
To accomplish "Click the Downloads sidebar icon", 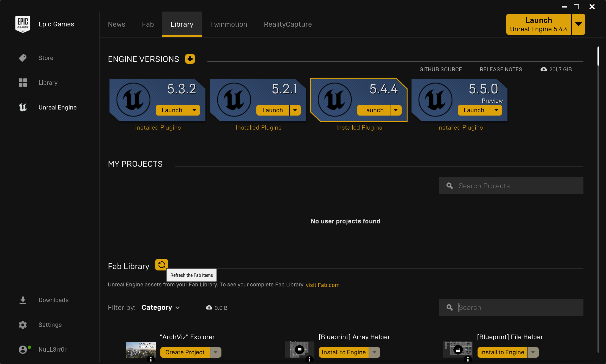I will point(23,300).
